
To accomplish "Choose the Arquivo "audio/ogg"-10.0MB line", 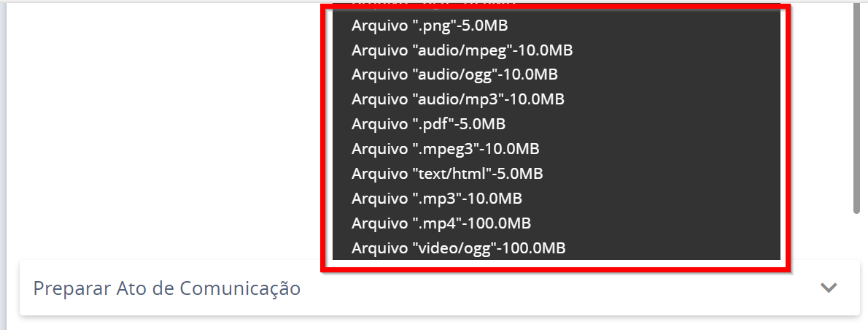I will pos(454,74).
